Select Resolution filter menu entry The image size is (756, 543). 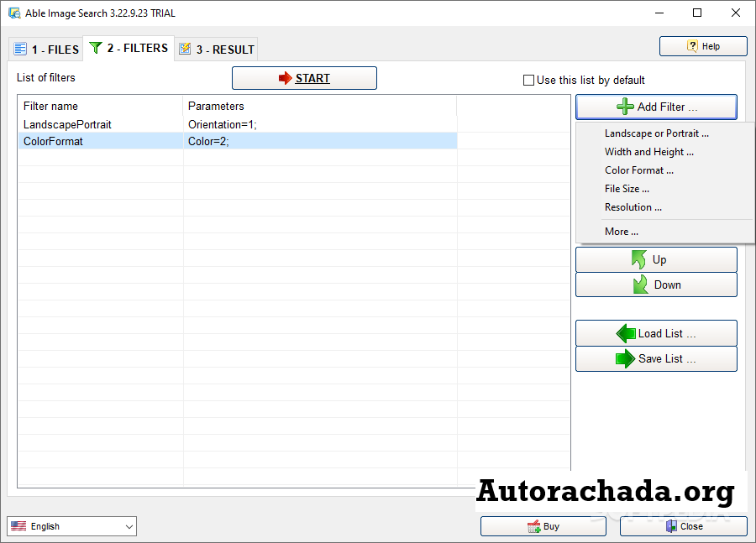[633, 207]
